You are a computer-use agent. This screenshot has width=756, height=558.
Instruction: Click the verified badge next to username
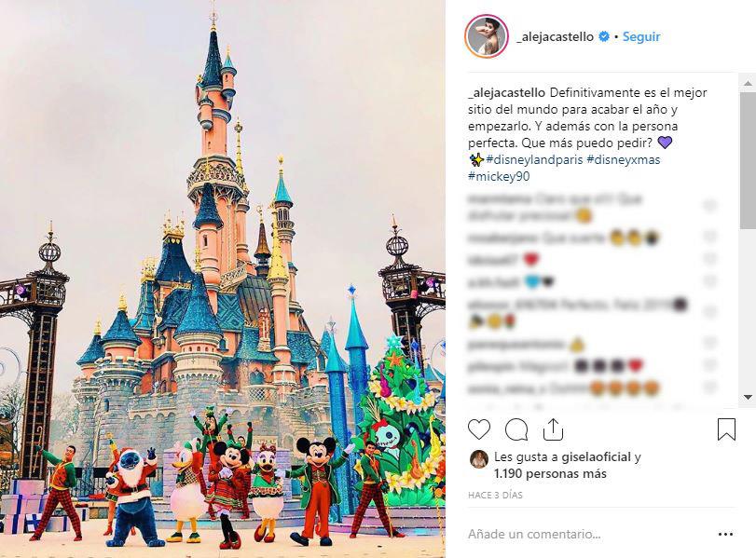pyautogui.click(x=604, y=36)
